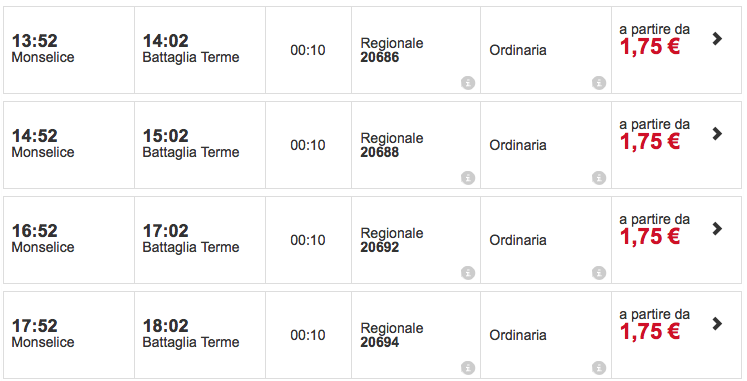Select the 16:52 Monselice departure cell
The image size is (747, 381).
point(69,240)
